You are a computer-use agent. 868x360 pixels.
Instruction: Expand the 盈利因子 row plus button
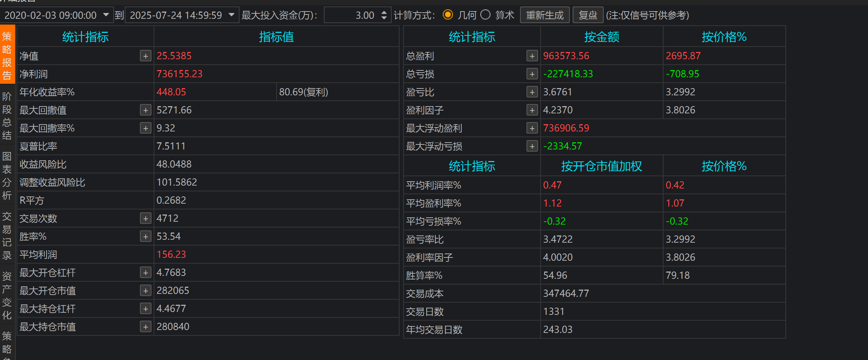(532, 110)
